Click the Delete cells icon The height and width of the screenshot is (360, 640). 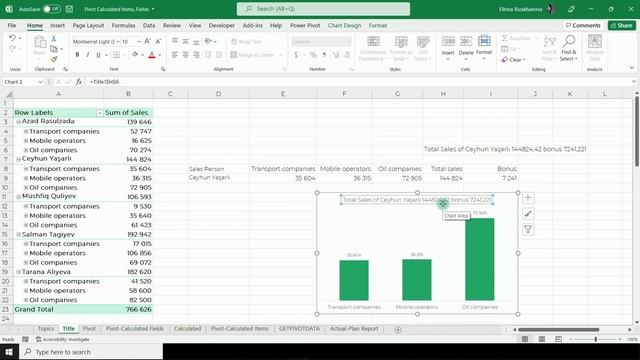tap(466, 42)
